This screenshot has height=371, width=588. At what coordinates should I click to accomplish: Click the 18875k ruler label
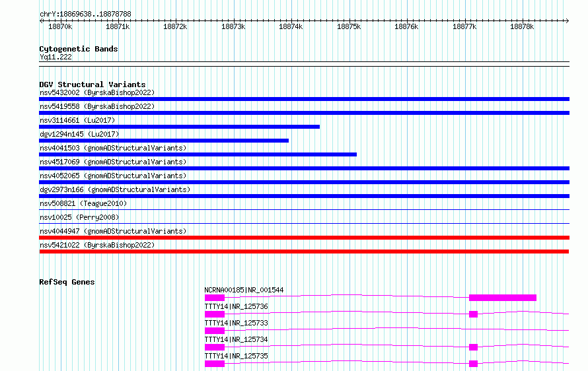(x=349, y=26)
